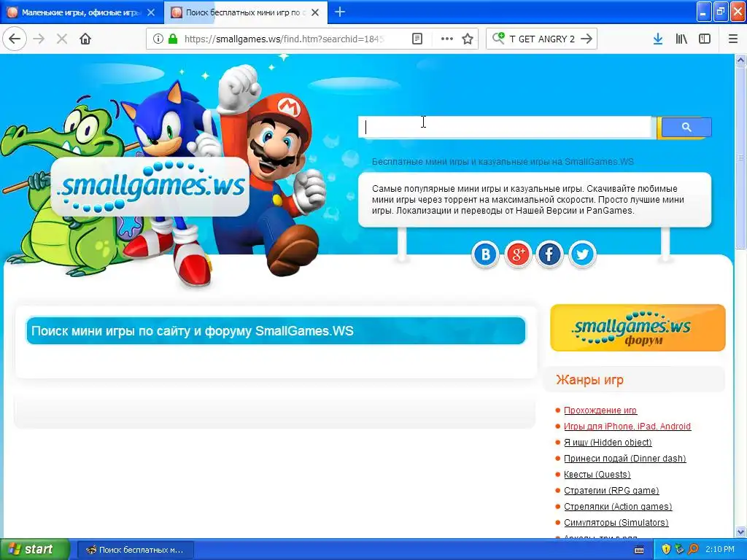This screenshot has width=747, height=560.
Task: Click the vertical scrollbar thumb
Action: [x=740, y=157]
